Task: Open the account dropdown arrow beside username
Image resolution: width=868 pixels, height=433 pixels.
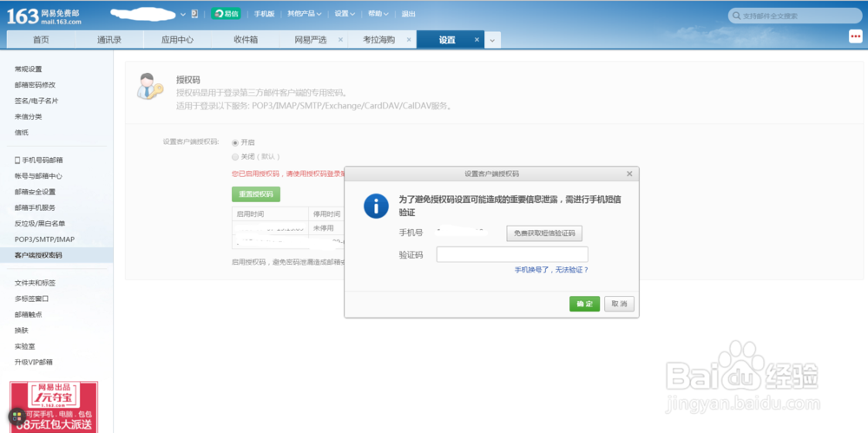Action: [x=183, y=15]
